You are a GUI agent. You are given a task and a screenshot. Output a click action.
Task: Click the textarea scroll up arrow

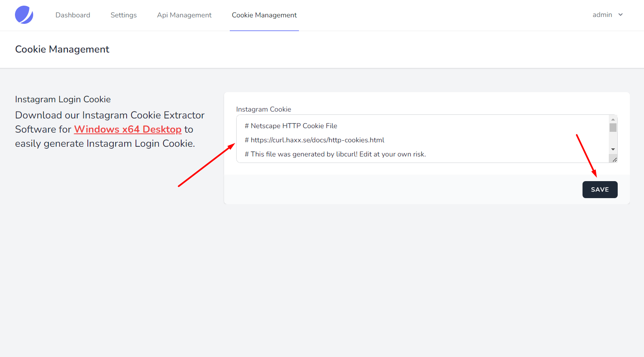tap(613, 119)
